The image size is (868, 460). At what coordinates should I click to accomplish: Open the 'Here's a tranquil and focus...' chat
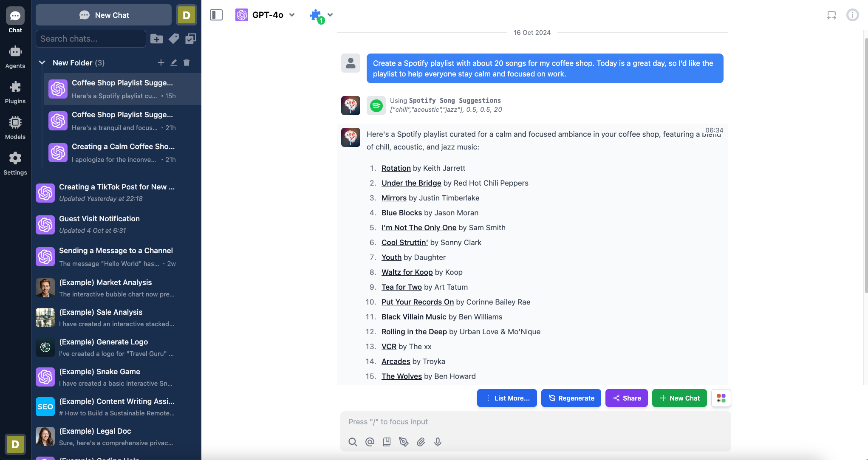point(122,121)
